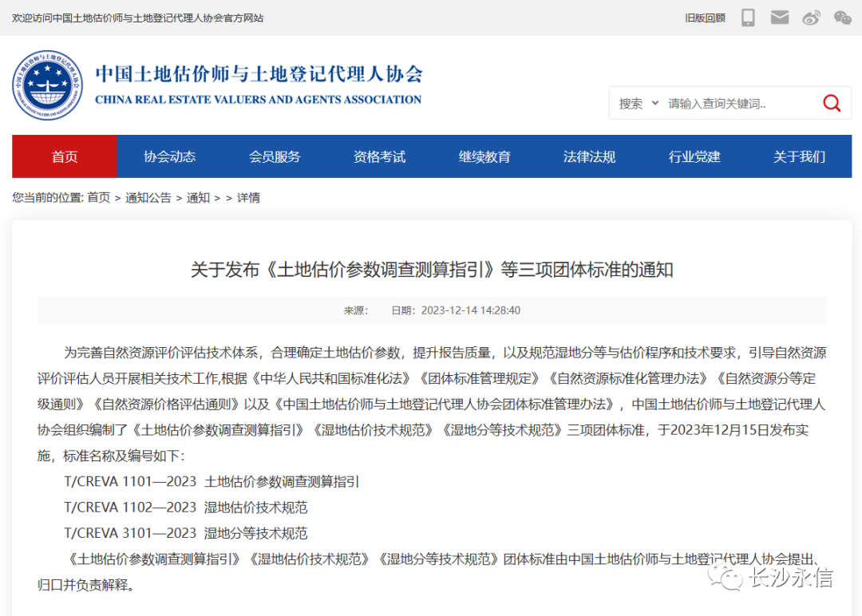Expand the 搜索 dropdown selector
The image size is (862, 616).
point(639,103)
